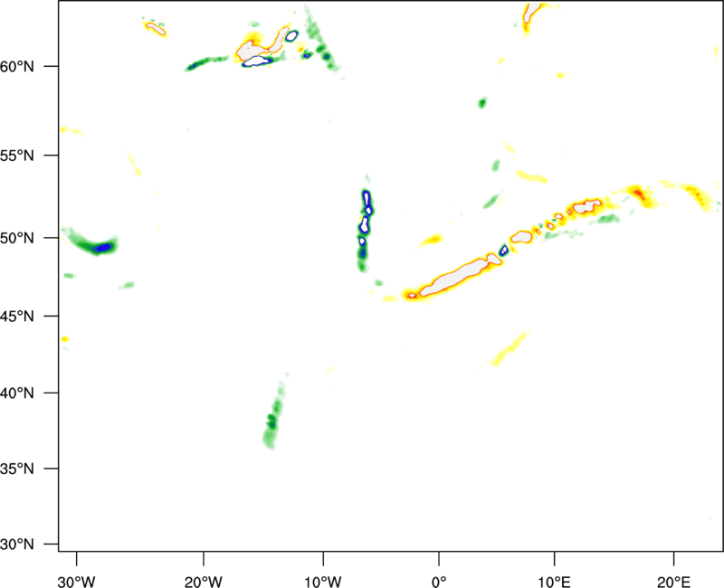
Task: Click the 30°W longitude axis label
Action: pyautogui.click(x=77, y=582)
